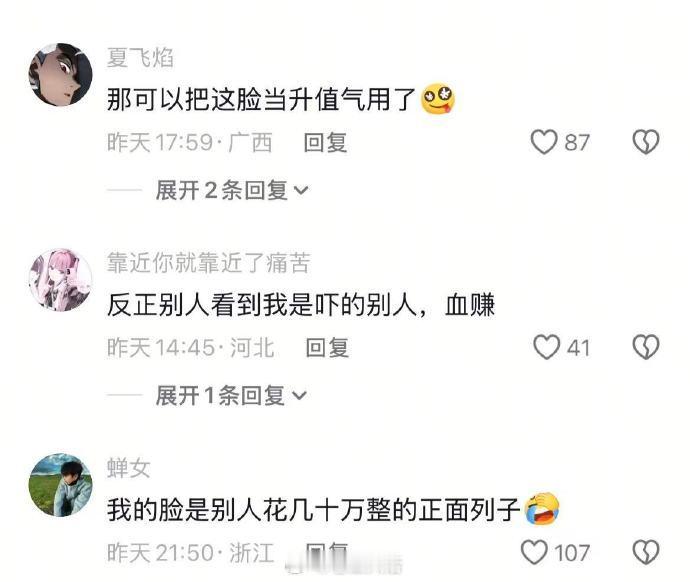This screenshot has height=582, width=690.
Task: Dislike 蝉女's comment via broken heart
Action: click(x=646, y=553)
